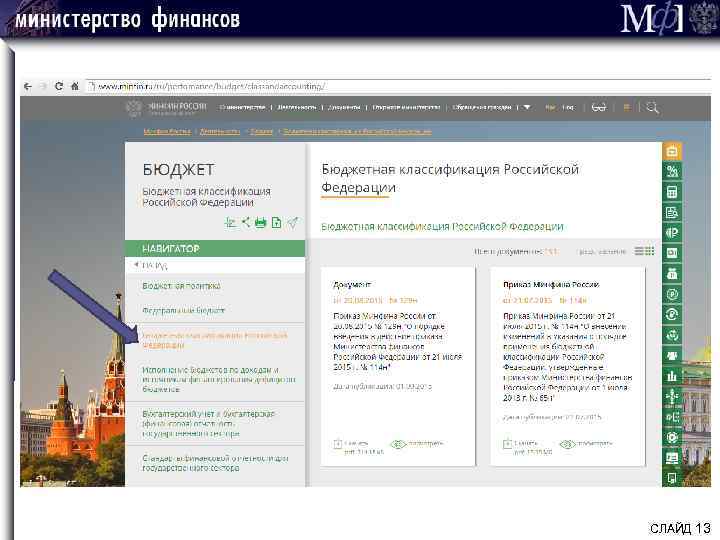Open 'Исполнение бюджетов по доходам' navigator item
The height and width of the screenshot is (540, 720).
point(219,379)
